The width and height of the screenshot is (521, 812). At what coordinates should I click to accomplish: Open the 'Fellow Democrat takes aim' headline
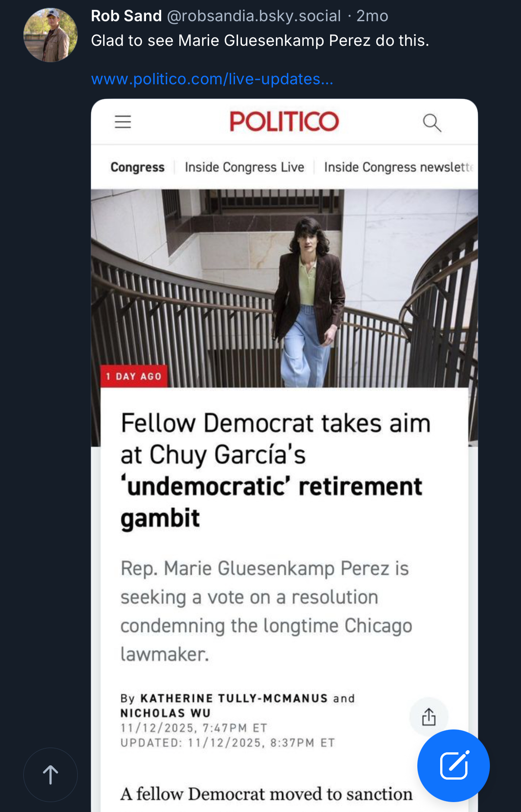pyautogui.click(x=276, y=470)
